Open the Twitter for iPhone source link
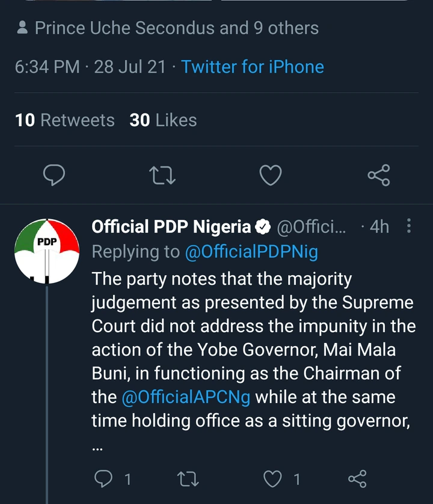The image size is (433, 504). pyautogui.click(x=253, y=67)
